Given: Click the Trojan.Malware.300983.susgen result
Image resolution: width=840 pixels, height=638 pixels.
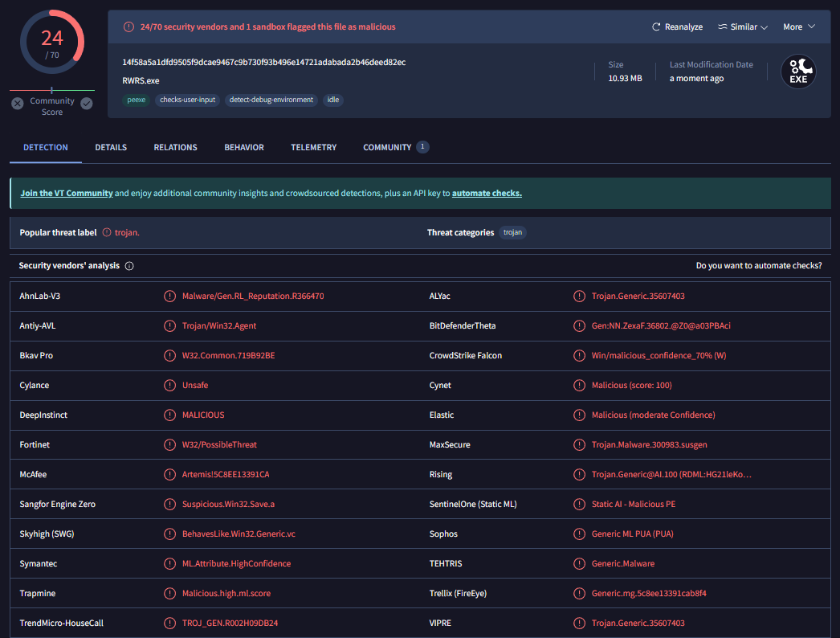Looking at the screenshot, I should (x=650, y=445).
